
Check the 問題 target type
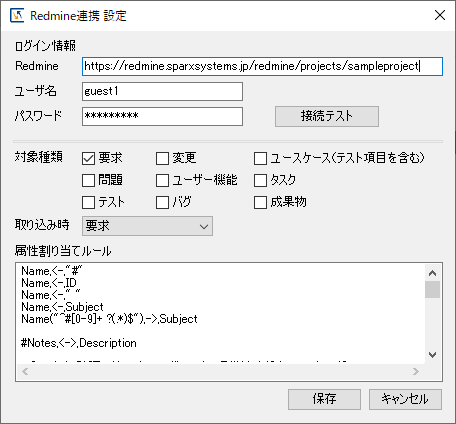(88, 180)
